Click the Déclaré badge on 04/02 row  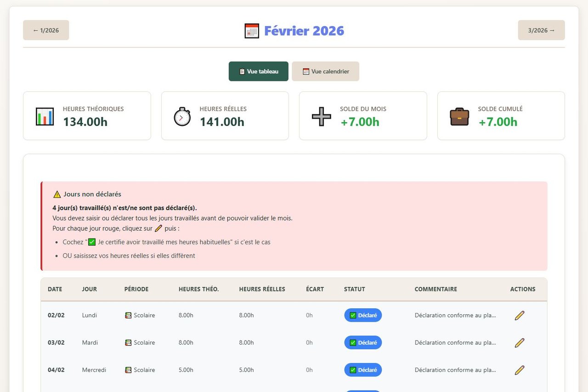(363, 370)
